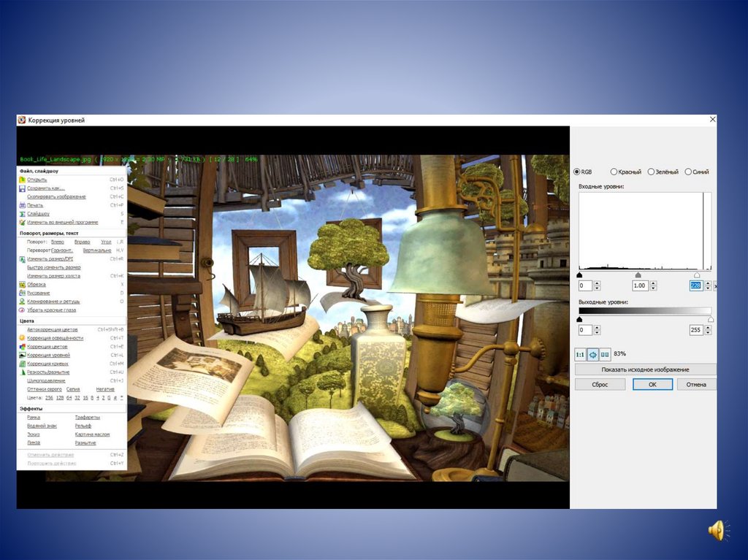Screen dimensions: 748x560
Task: Increase output black level 0 with up arrow
Action: tap(598, 328)
